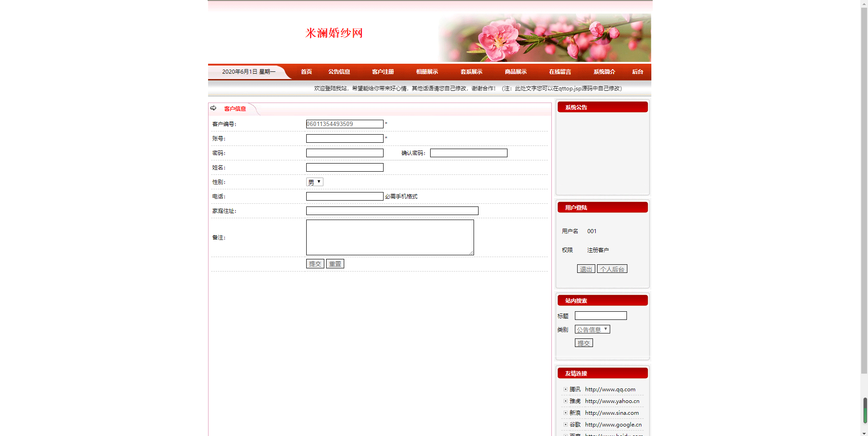Open the 首页 home menu item
The height and width of the screenshot is (436, 868).
tap(306, 72)
